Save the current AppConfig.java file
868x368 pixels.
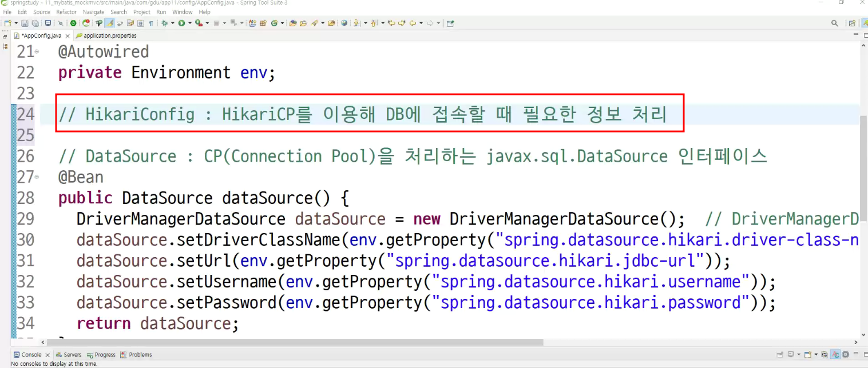click(25, 23)
